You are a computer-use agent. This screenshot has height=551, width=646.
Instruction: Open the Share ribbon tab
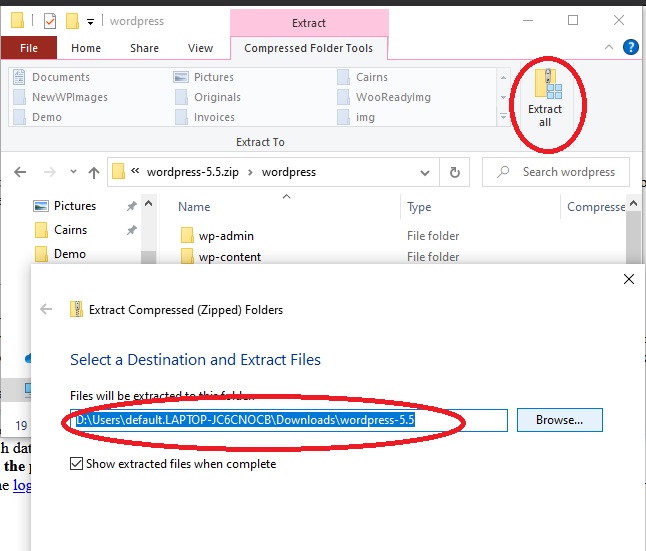pyautogui.click(x=144, y=48)
